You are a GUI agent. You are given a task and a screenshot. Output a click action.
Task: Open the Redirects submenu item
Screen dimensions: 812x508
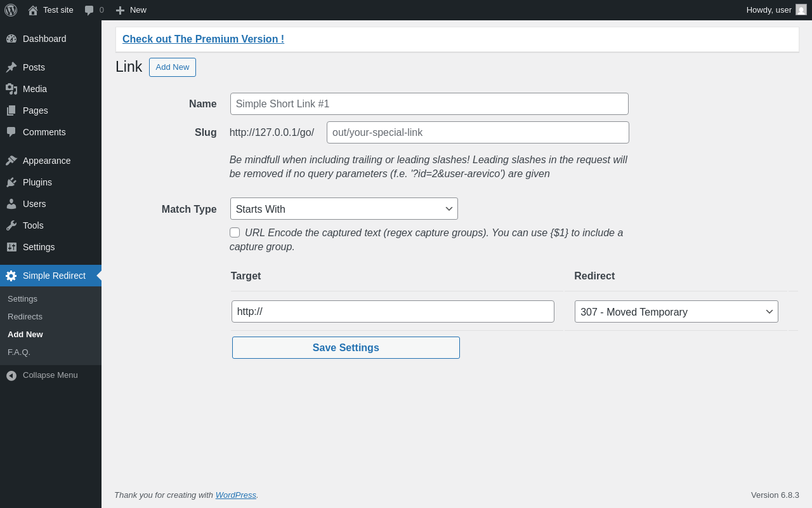25,316
